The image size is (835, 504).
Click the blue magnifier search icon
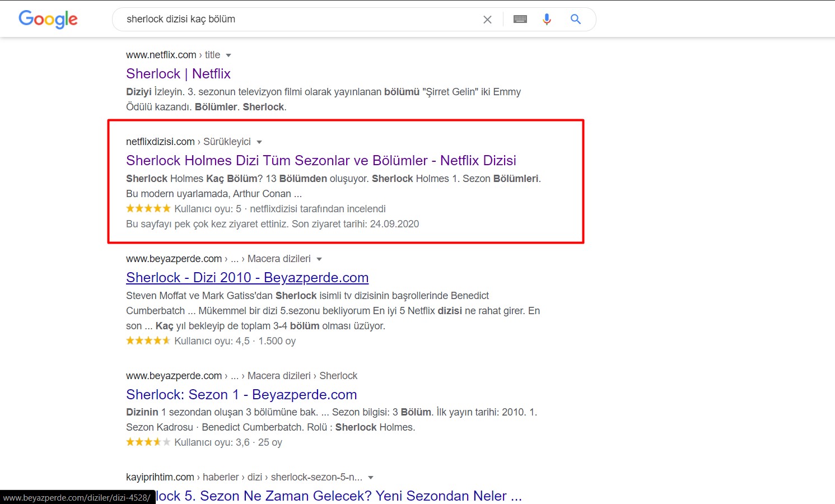(576, 19)
